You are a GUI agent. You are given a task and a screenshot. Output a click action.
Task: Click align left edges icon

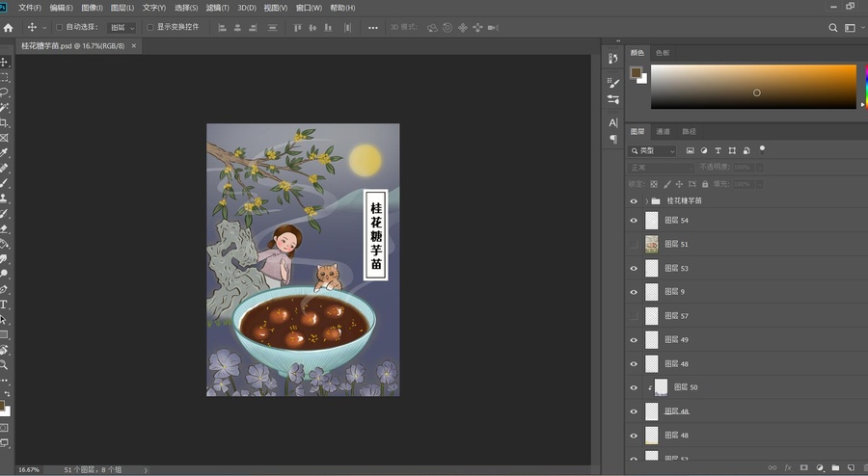222,27
